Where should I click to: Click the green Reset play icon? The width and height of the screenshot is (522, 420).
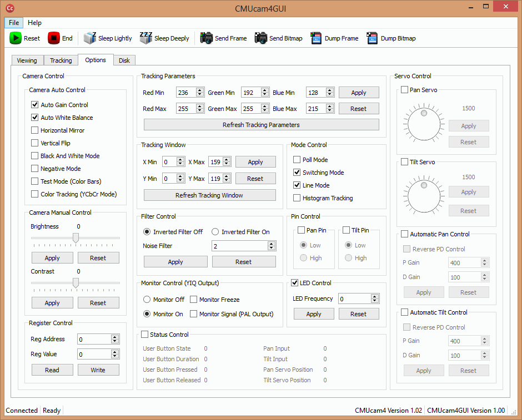16,38
